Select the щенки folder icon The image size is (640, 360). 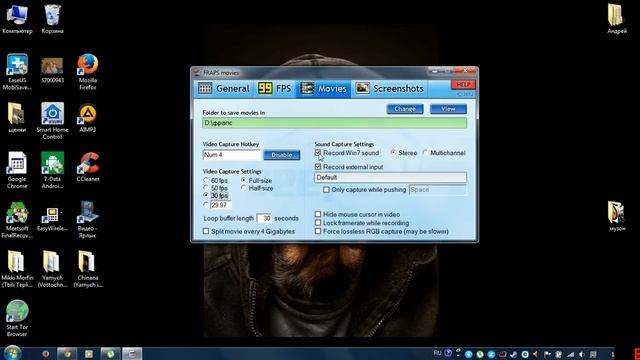click(x=17, y=118)
